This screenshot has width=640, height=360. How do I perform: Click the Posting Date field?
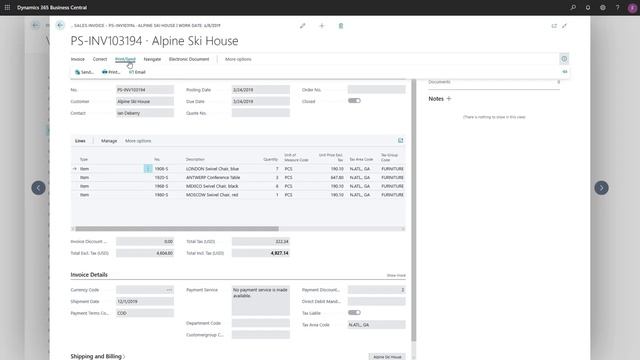(x=261, y=89)
